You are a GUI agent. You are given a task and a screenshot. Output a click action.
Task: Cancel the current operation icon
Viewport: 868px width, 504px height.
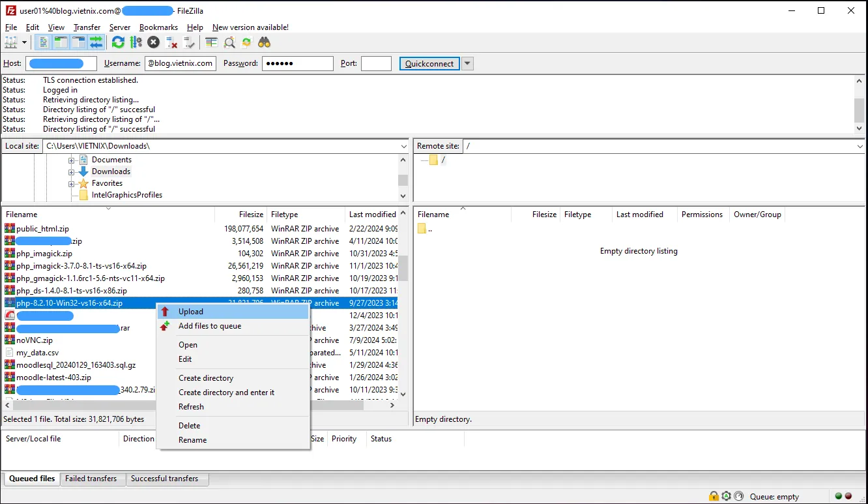[x=153, y=42]
